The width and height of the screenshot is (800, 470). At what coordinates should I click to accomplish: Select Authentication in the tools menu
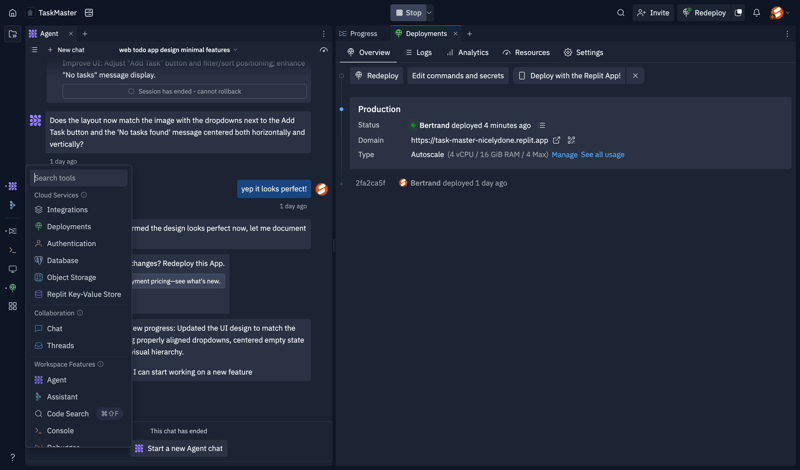coord(79,243)
